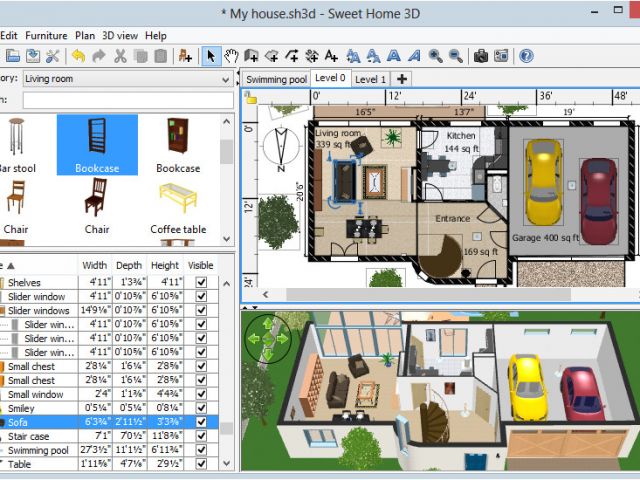
Task: Click the Undo arrow icon
Action: [x=78, y=56]
